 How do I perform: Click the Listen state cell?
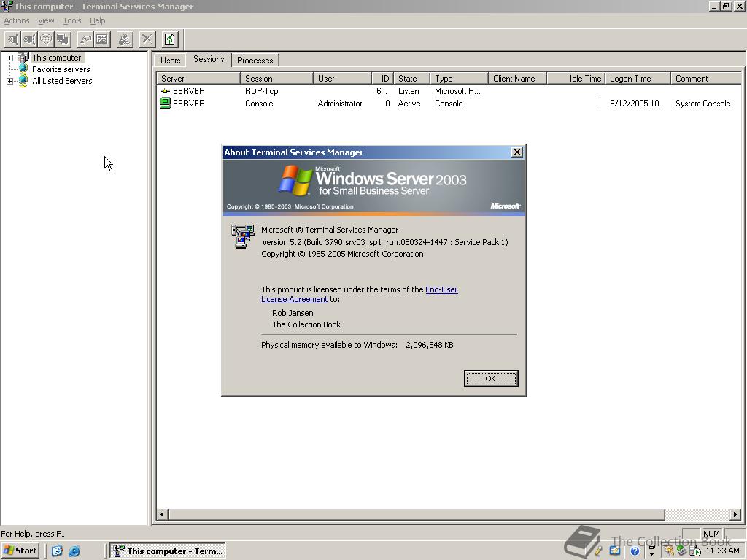tap(409, 91)
